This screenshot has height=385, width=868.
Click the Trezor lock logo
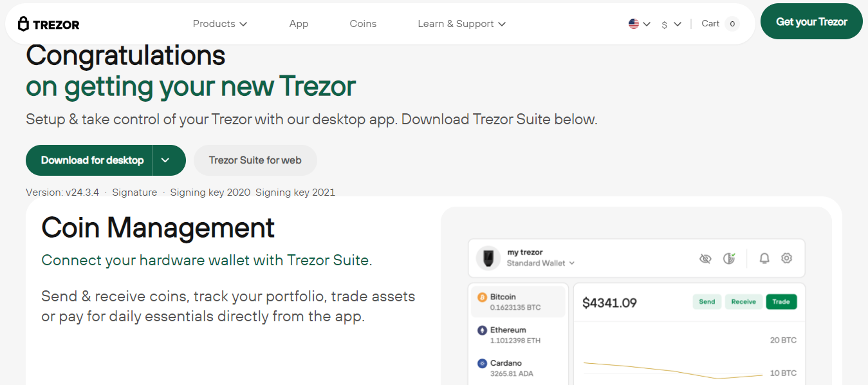pyautogui.click(x=24, y=23)
